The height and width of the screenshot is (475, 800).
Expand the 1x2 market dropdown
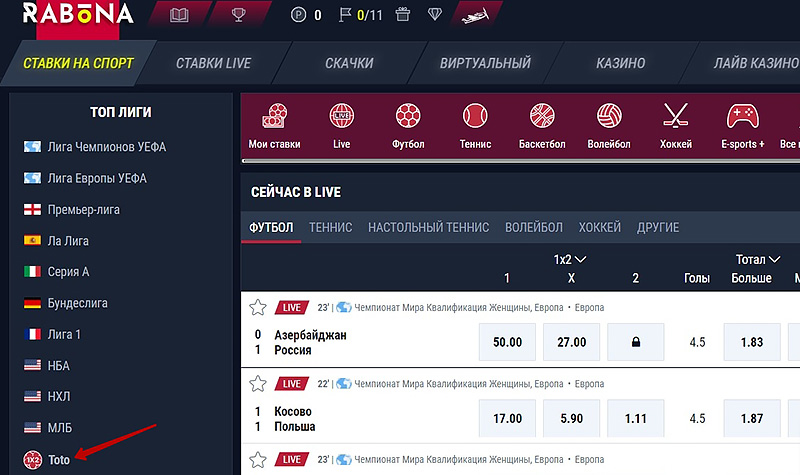(x=570, y=259)
